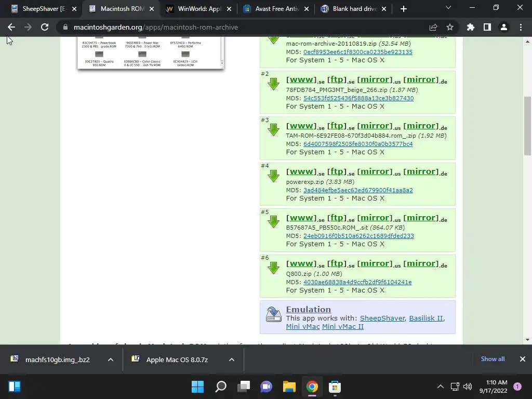This screenshot has width=532, height=399.
Task: Click [www] link for 78FDB784_PMG3MT_beige_266.zip
Action: [301, 79]
